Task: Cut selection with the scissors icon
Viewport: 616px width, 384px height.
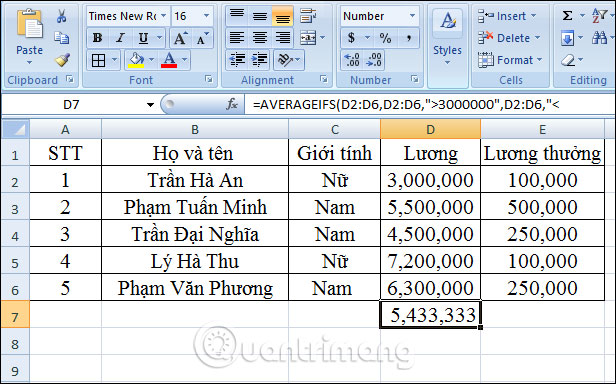Action: pyautogui.click(x=62, y=16)
